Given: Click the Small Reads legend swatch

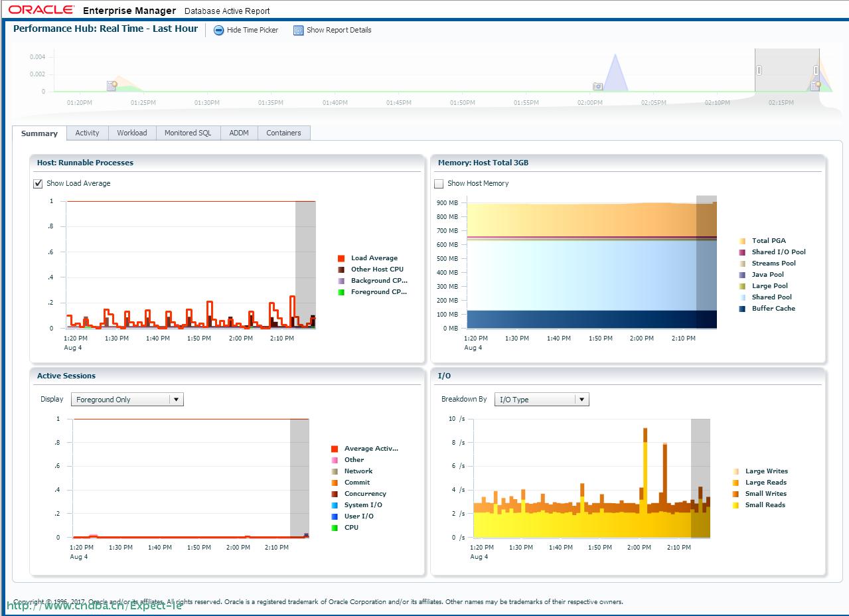Looking at the screenshot, I should tap(735, 505).
